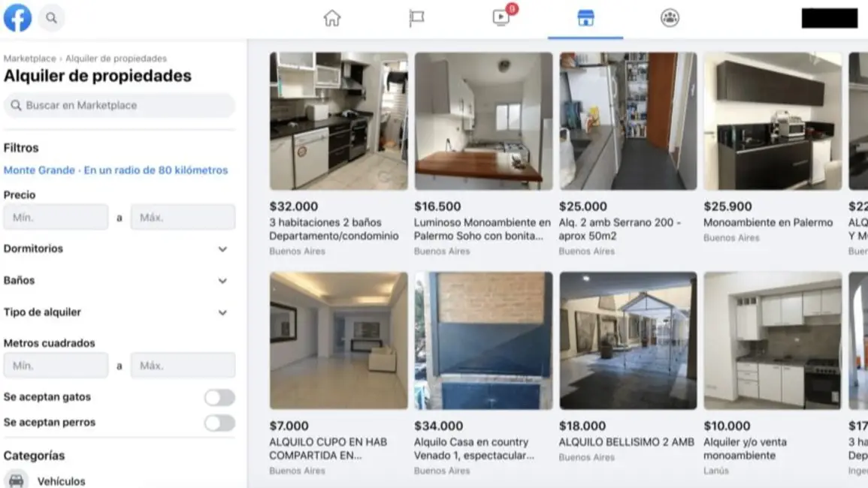Open the Pages flag icon
The height and width of the screenshot is (488, 868).
(x=417, y=18)
